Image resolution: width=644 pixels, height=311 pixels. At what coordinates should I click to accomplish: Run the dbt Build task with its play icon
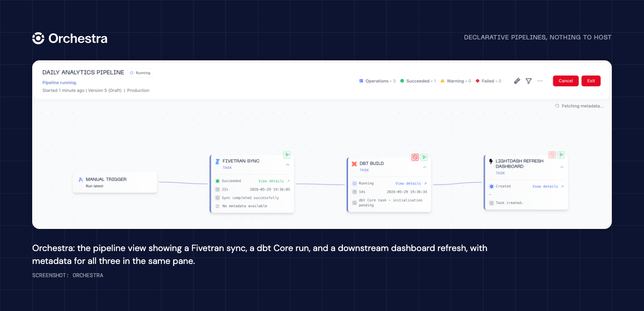[424, 157]
